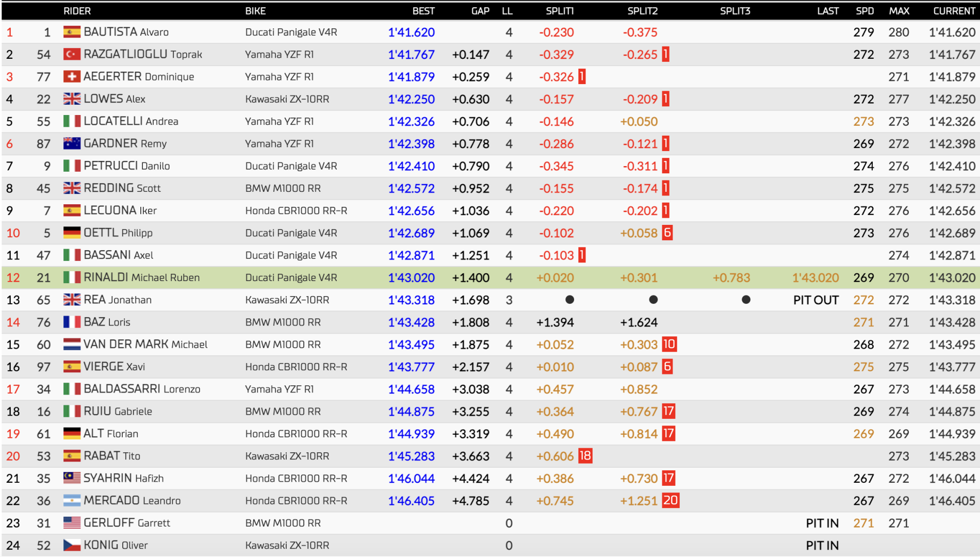Click the Split 1 black dot for REA
This screenshot has height=557, width=980.
pos(569,300)
